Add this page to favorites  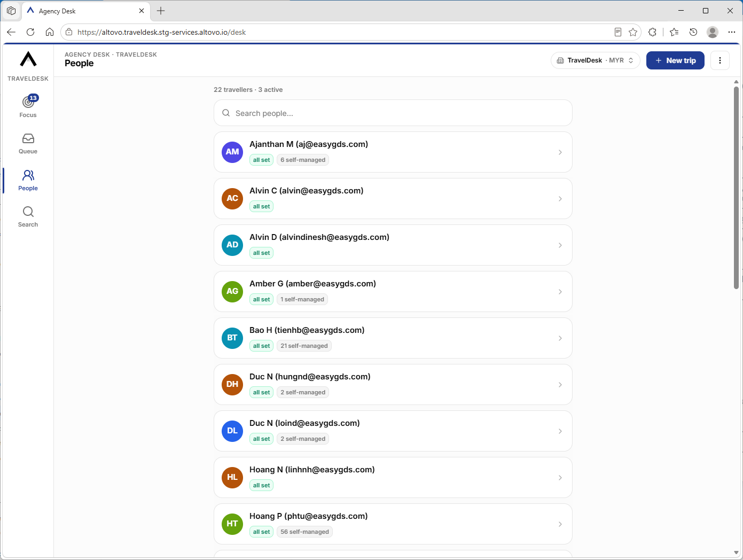point(633,32)
